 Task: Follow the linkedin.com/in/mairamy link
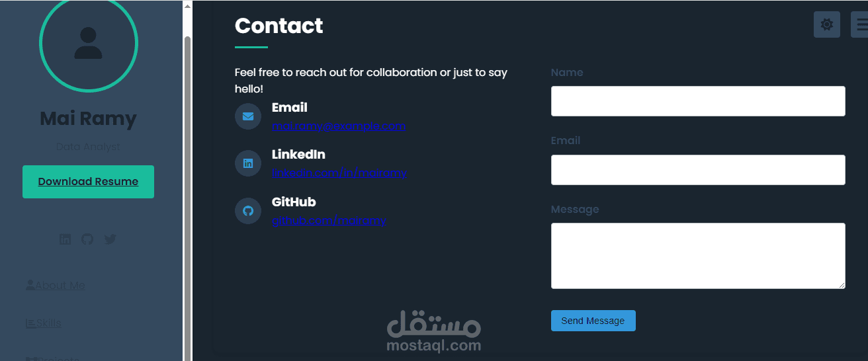339,173
